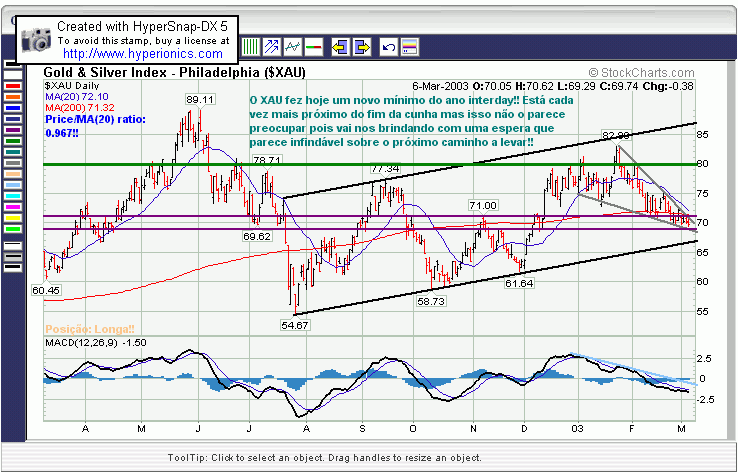Undo the last annotation action
Viewport: 738px width, 472px height.
click(x=389, y=47)
